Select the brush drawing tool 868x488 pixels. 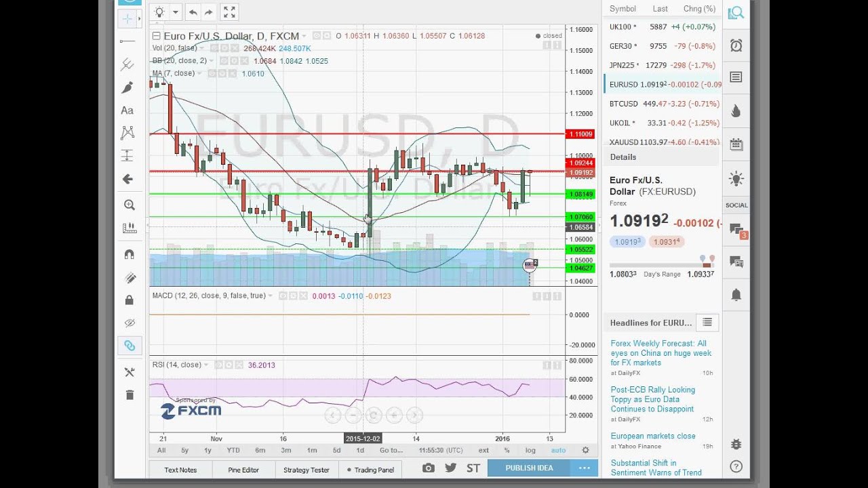pyautogui.click(x=127, y=87)
